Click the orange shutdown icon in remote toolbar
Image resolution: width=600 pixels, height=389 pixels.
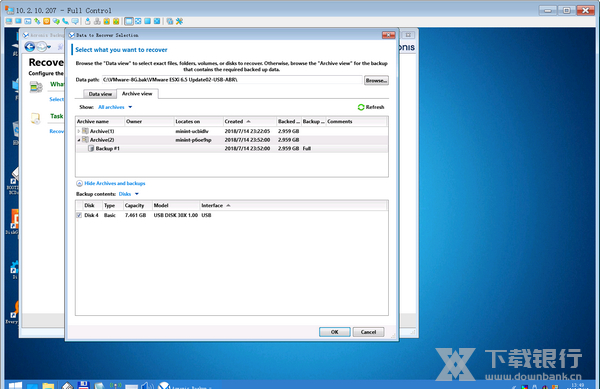click(47, 21)
